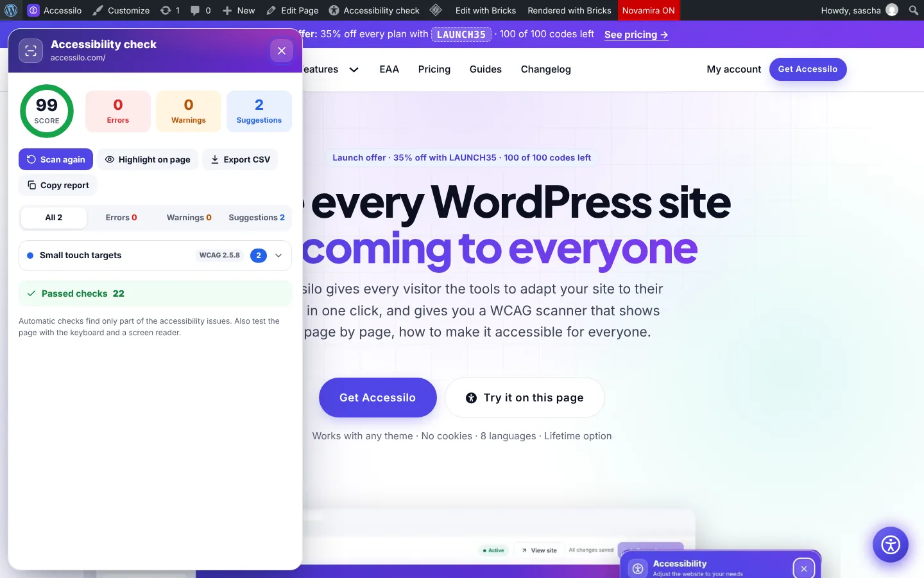This screenshot has width=924, height=578.
Task: Open the Features dropdown chevron
Action: tap(354, 69)
